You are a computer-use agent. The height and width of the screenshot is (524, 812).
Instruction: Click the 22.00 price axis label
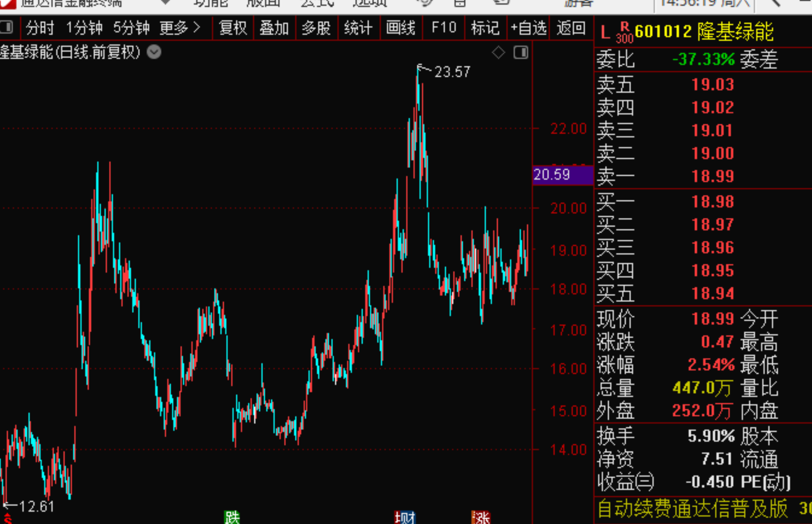tap(569, 129)
